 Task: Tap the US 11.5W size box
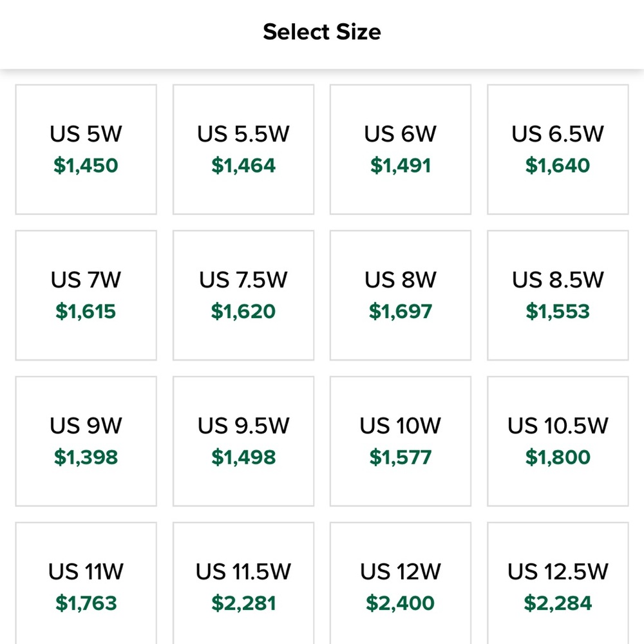point(243,583)
